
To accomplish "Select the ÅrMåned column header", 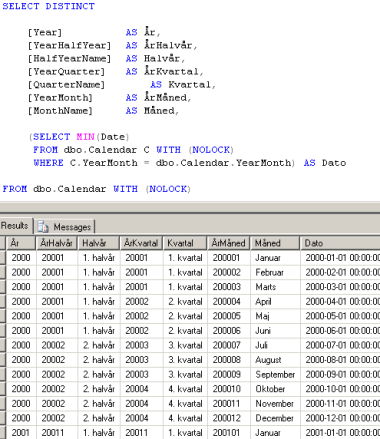I will pos(229,243).
